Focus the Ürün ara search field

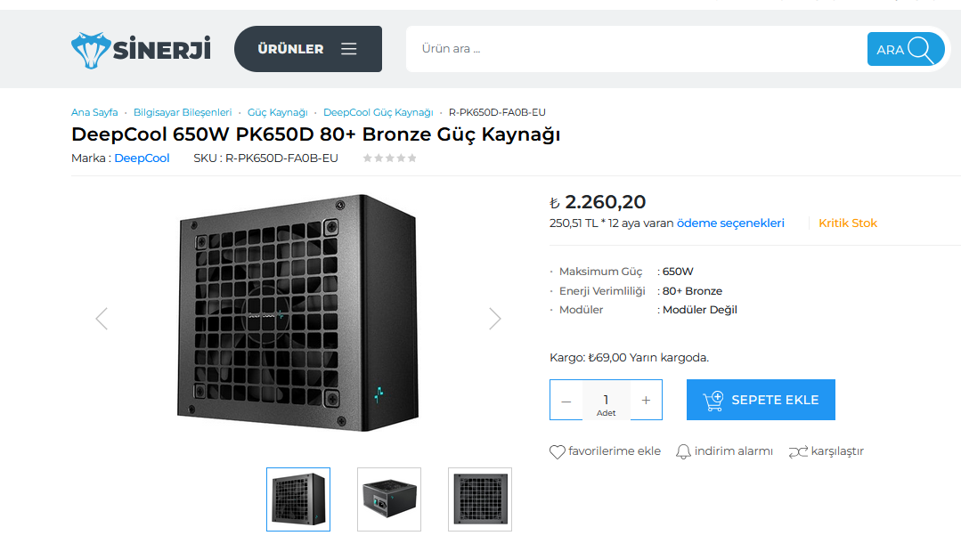point(632,49)
